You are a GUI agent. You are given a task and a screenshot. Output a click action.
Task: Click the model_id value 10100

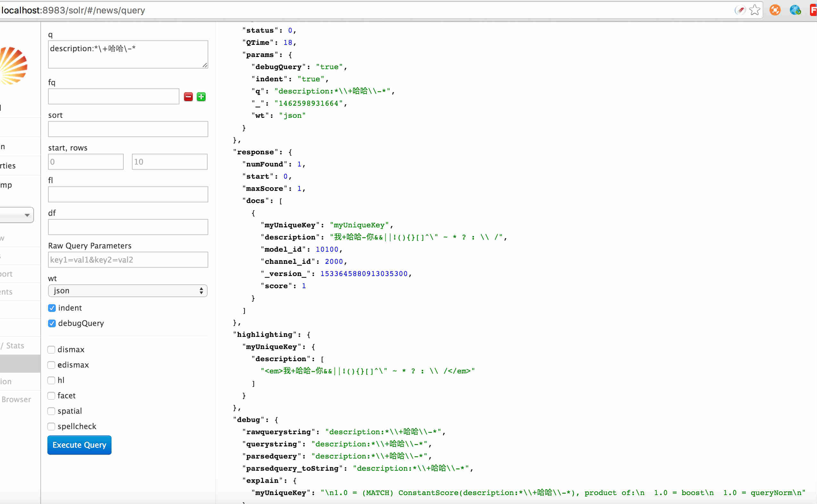(327, 249)
